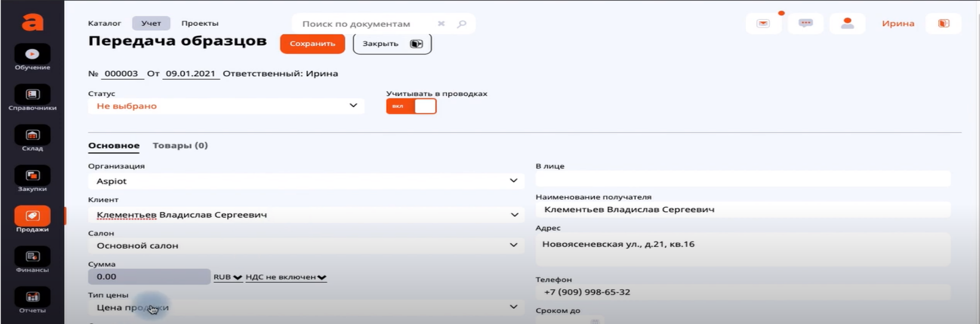980x324 pixels.
Task: Open the chat messages icon
Action: coord(805,24)
